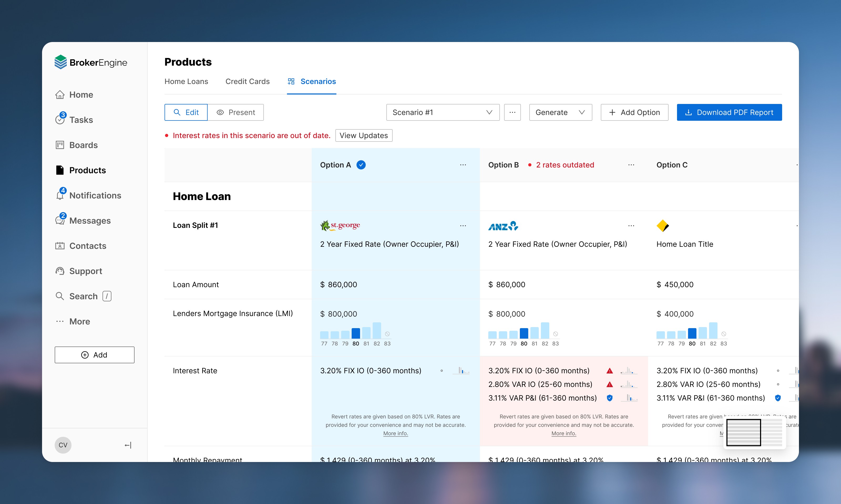This screenshot has width=841, height=504.
Task: Click the red warning triangle beside 3.20% FIX IO
Action: tap(609, 371)
